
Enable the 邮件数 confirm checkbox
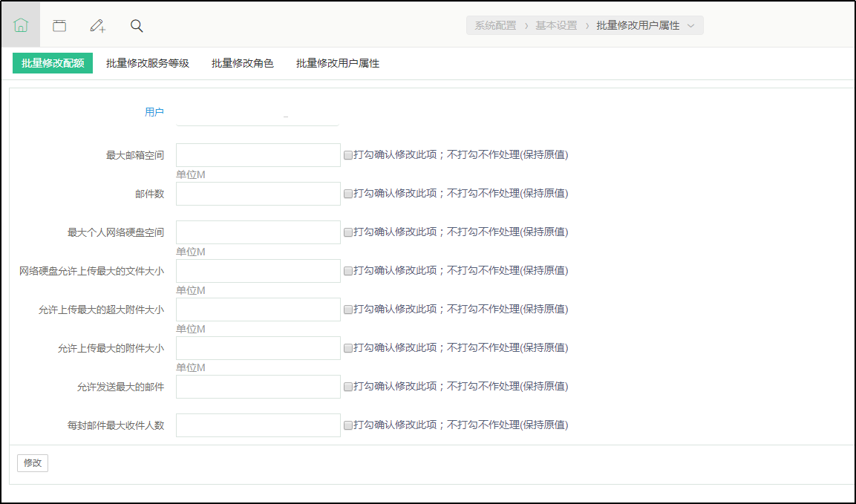[x=348, y=194]
